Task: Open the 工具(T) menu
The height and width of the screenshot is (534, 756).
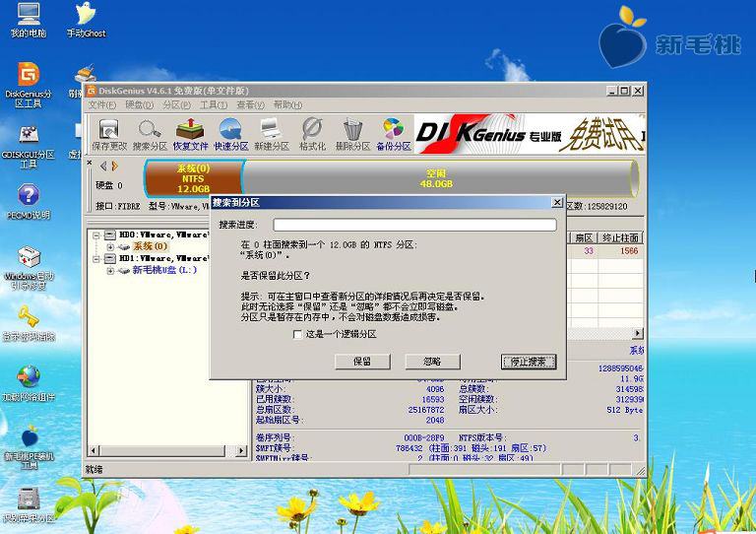Action: pyautogui.click(x=213, y=104)
